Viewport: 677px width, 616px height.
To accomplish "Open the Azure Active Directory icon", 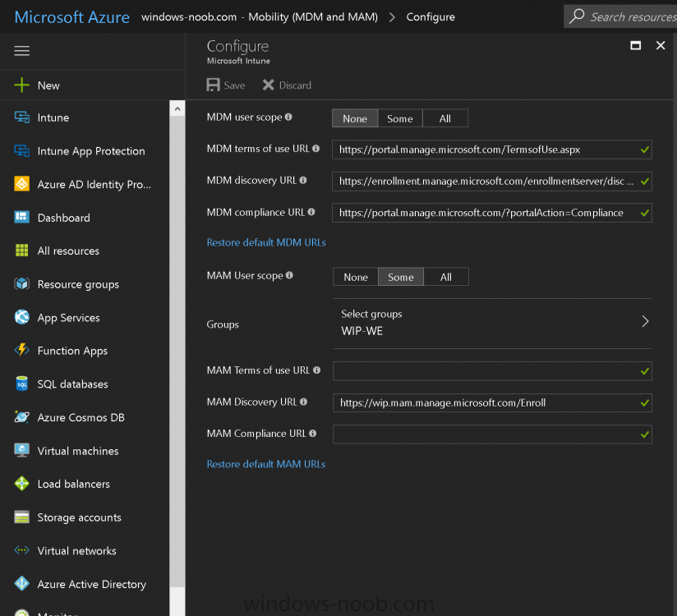I will [21, 584].
